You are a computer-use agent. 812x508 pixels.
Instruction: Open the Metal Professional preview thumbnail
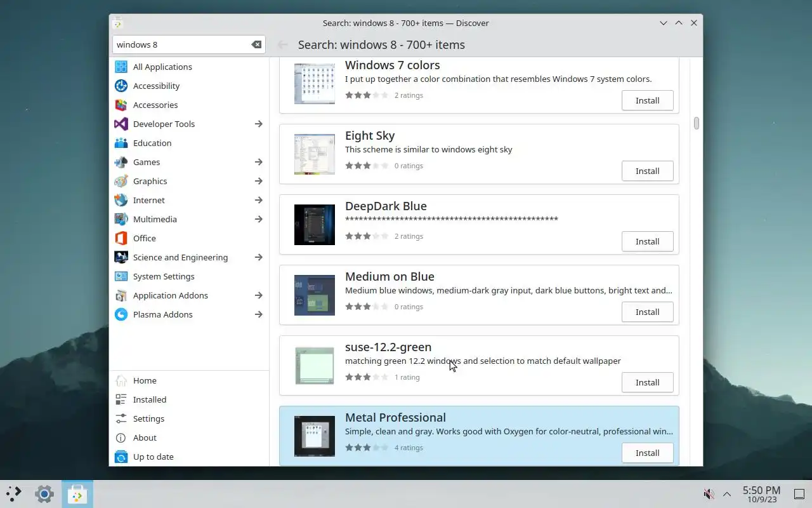[315, 436]
